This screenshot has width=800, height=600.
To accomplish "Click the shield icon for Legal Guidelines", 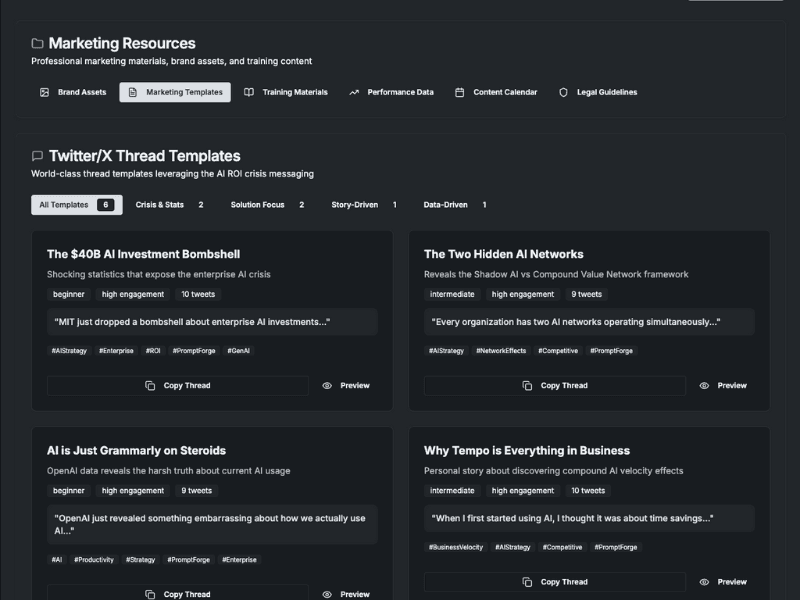I will tap(565, 91).
